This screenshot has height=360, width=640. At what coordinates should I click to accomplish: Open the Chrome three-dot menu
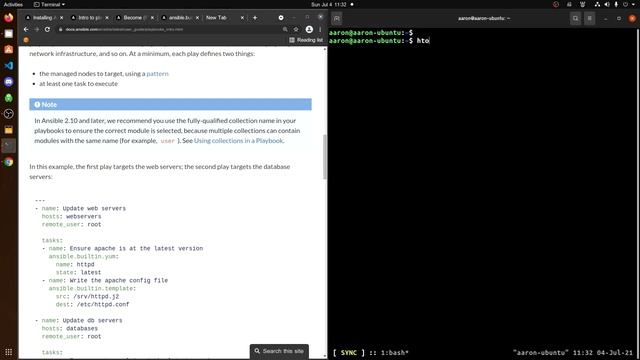(x=320, y=29)
